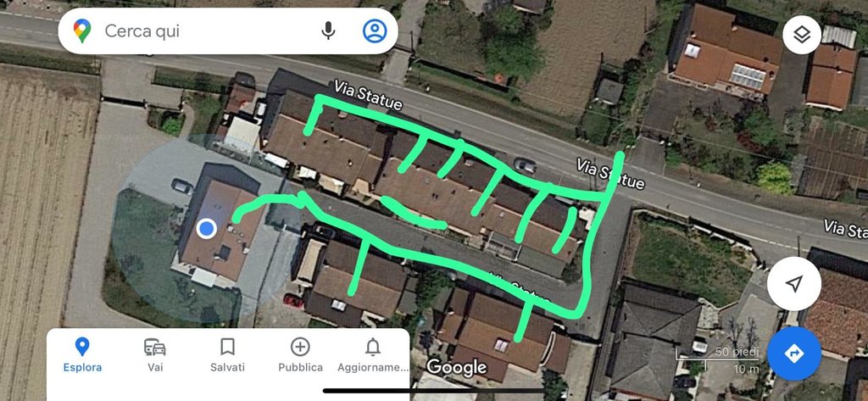Center map with the location arrow button
Viewport: 868px width, 401px height.
793,284
